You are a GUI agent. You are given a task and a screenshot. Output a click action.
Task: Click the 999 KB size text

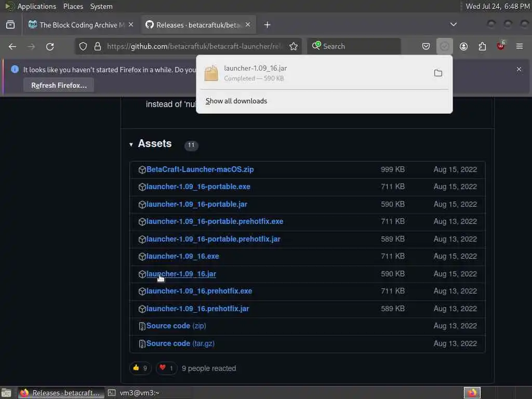[x=393, y=169]
